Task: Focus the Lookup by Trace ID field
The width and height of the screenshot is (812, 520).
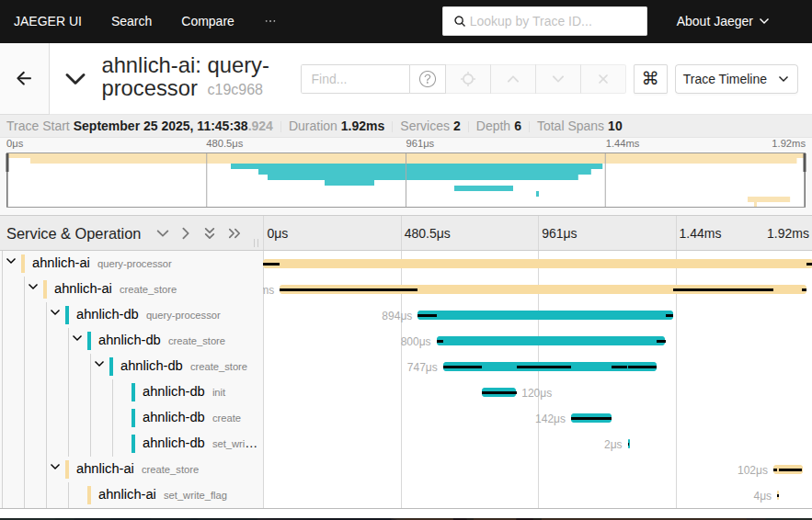Action: tap(552, 21)
